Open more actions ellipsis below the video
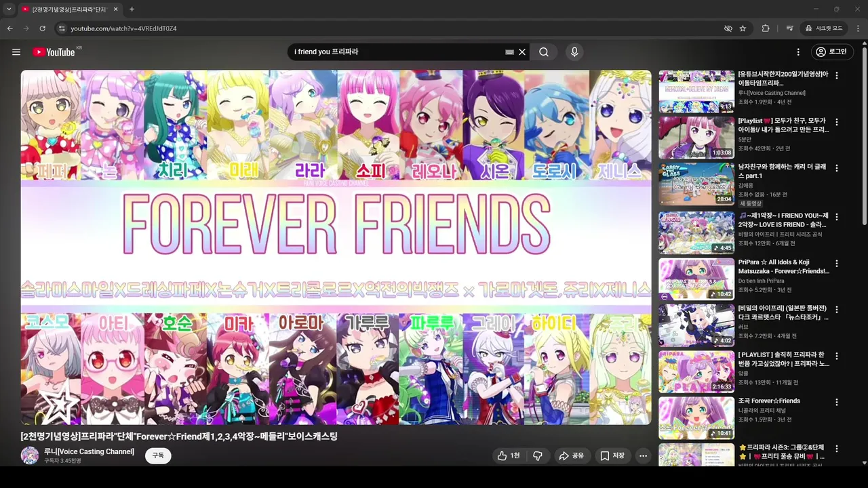Image resolution: width=868 pixels, height=488 pixels. click(643, 456)
